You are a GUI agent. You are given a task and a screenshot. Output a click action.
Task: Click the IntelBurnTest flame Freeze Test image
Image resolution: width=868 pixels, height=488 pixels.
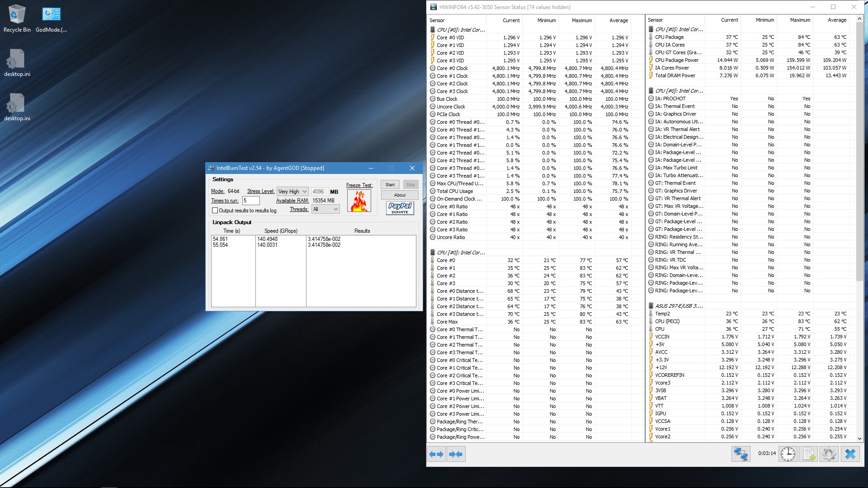click(x=359, y=201)
